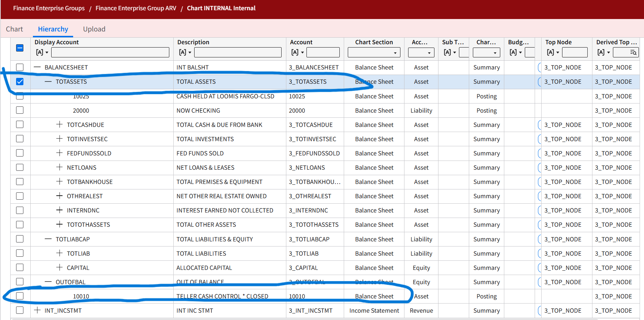Expand the TOTINVESTSEC node
This screenshot has height=320, width=644.
click(x=59, y=139)
